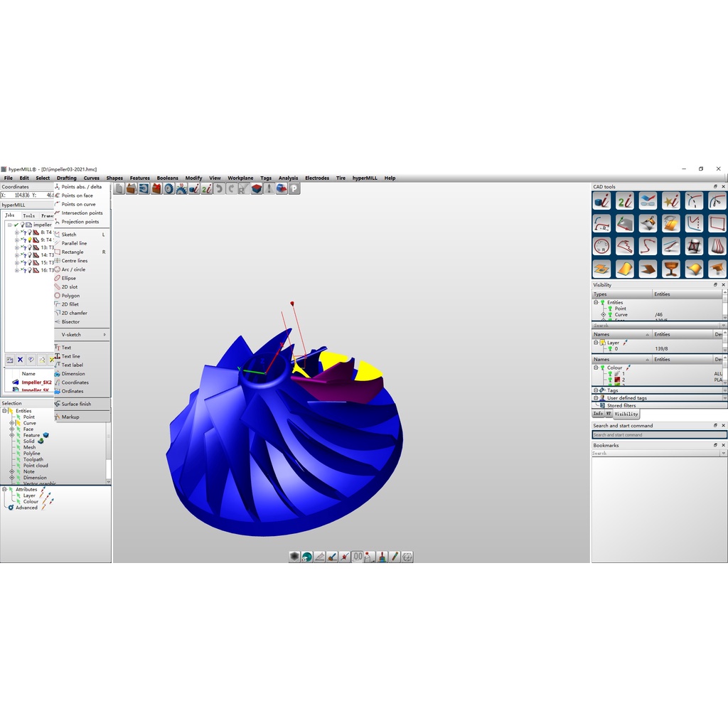This screenshot has width=728, height=728.
Task: Select the goblet revolve shape tool in CAD tools
Action: click(x=671, y=269)
